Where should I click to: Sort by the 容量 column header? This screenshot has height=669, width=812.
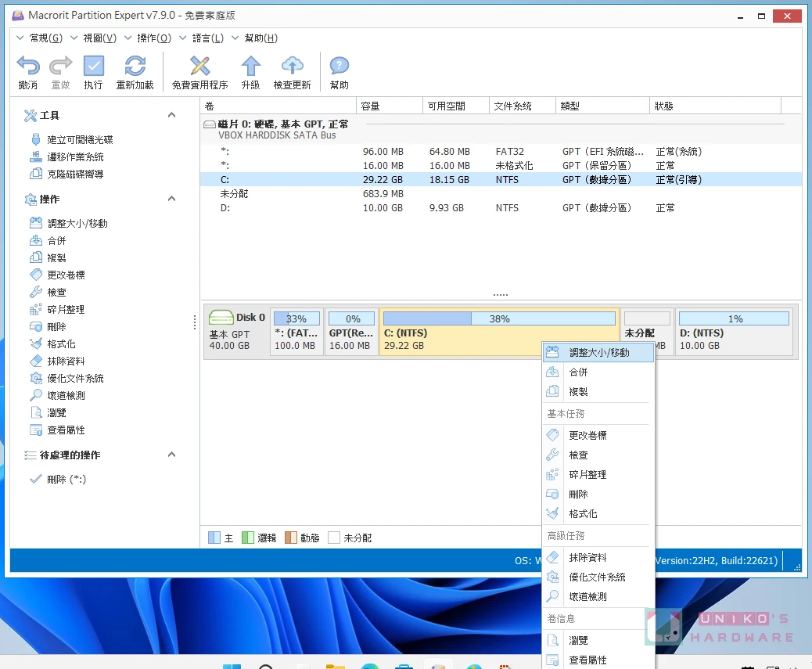tap(390, 106)
